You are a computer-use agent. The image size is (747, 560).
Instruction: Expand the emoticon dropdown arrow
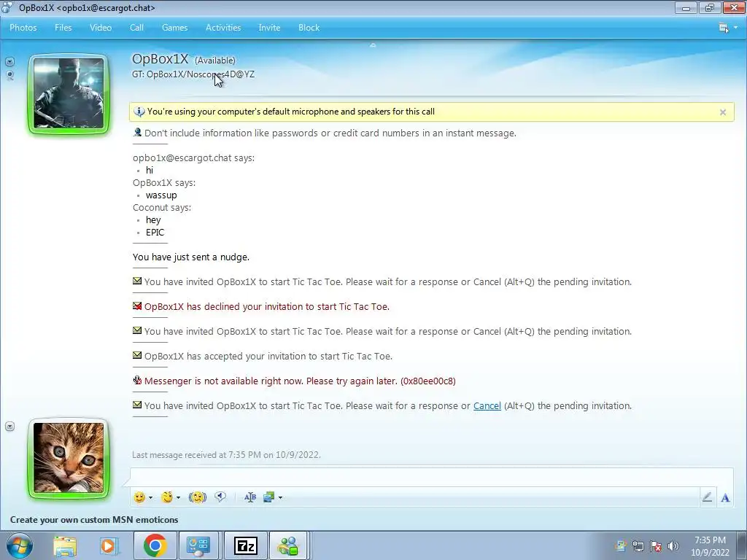point(150,497)
